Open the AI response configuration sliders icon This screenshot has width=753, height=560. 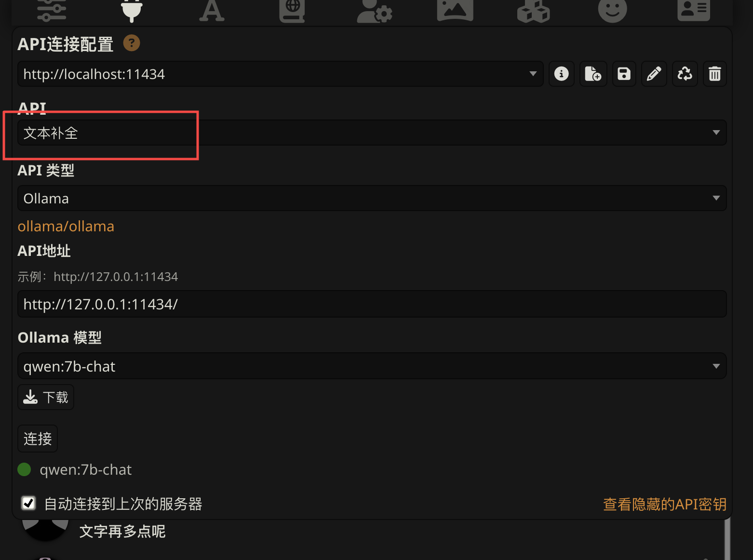(x=52, y=11)
